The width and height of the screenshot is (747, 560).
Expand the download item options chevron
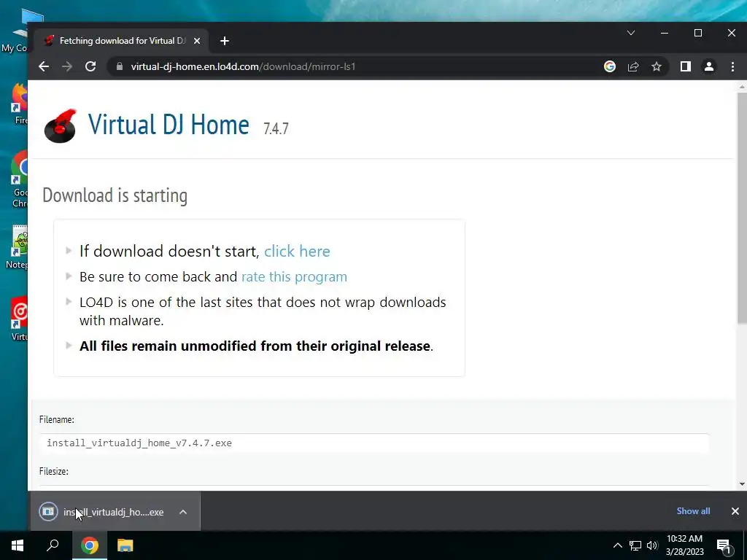coord(183,512)
